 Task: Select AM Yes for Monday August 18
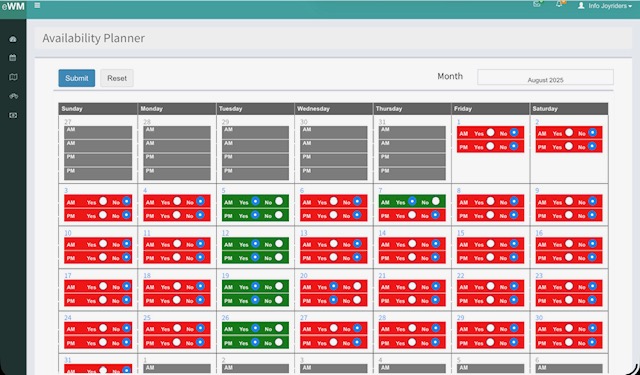[177, 286]
